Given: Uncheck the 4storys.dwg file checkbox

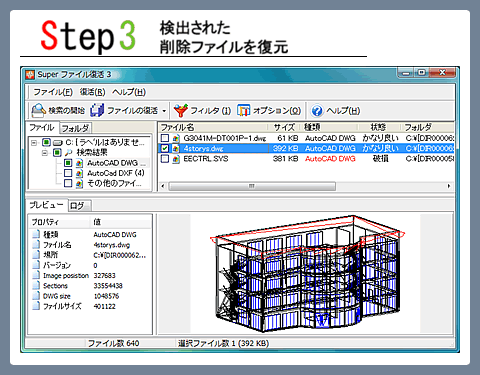Looking at the screenshot, I should coord(165,148).
